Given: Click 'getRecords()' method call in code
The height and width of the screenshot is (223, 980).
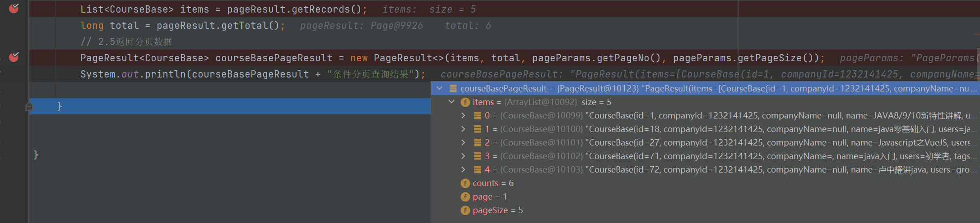Looking at the screenshot, I should [326, 9].
